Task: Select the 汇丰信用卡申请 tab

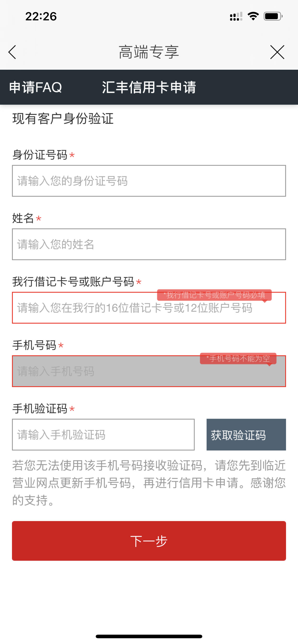Action: pyautogui.click(x=149, y=87)
